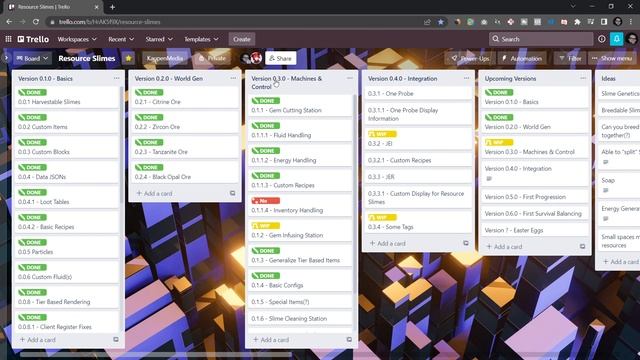Viewport: 640px width, 360px height.
Task: Open card 0.1.1.4 - Inventory Handling
Action: pyautogui.click(x=300, y=206)
